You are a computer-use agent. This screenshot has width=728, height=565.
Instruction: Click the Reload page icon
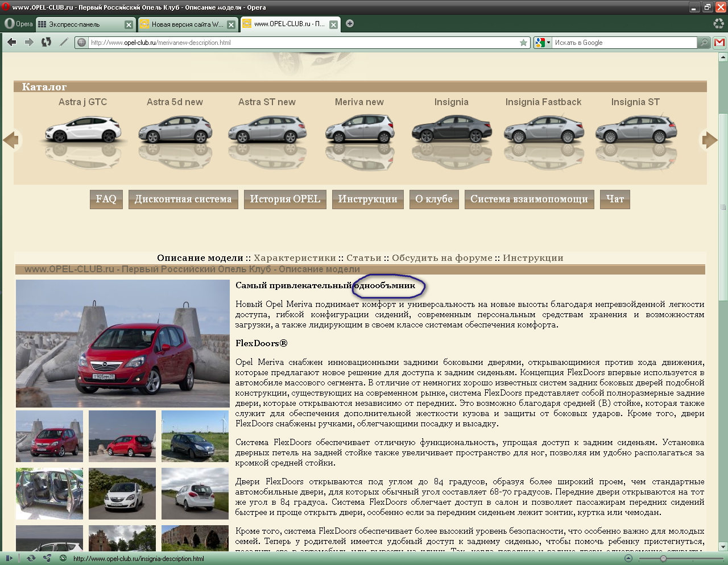tap(47, 42)
